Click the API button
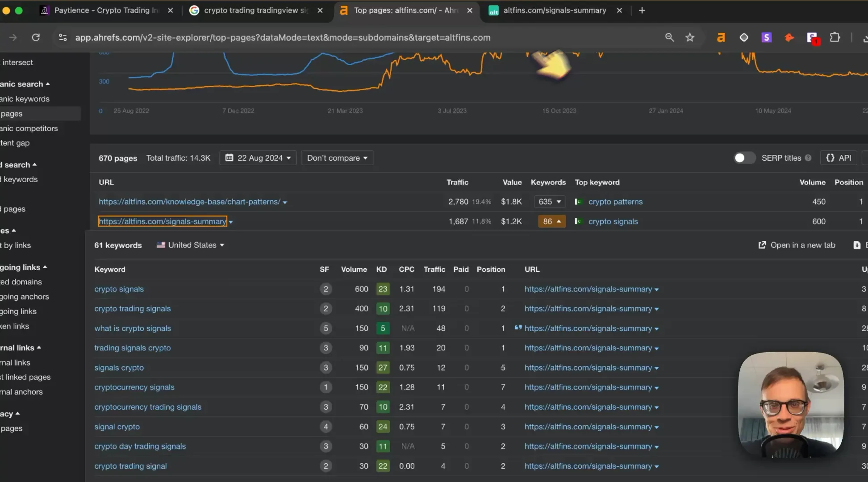868x482 pixels. (x=839, y=158)
